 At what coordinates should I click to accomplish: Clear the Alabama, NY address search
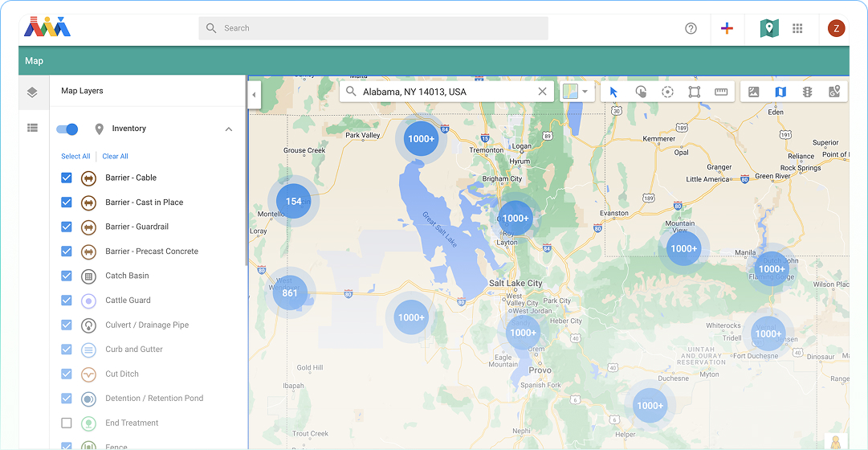coord(543,92)
